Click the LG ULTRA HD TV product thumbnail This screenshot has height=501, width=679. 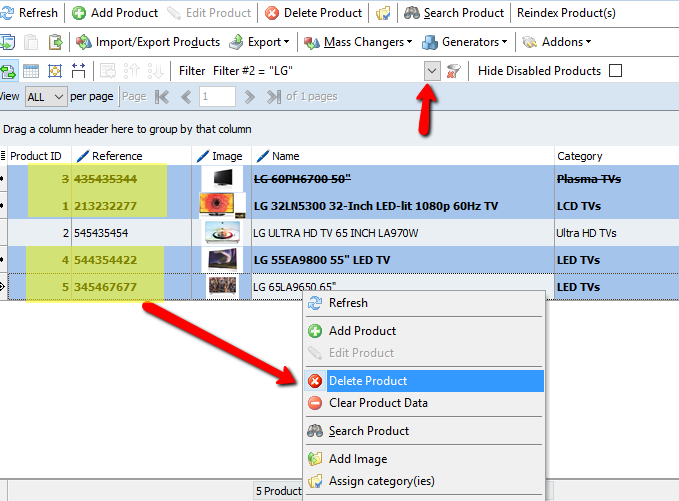point(222,233)
